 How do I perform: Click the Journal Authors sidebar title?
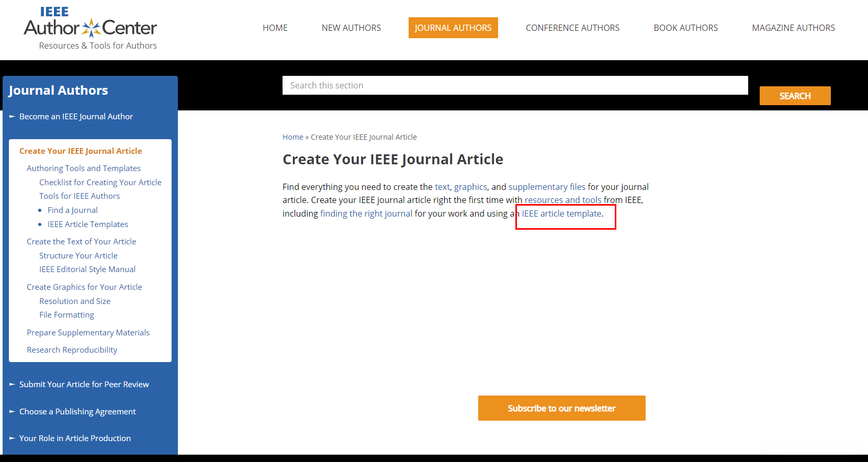[x=58, y=91]
